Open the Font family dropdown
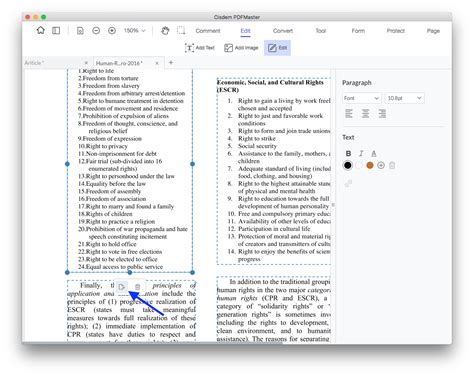This screenshot has width=474, height=376. tap(361, 98)
